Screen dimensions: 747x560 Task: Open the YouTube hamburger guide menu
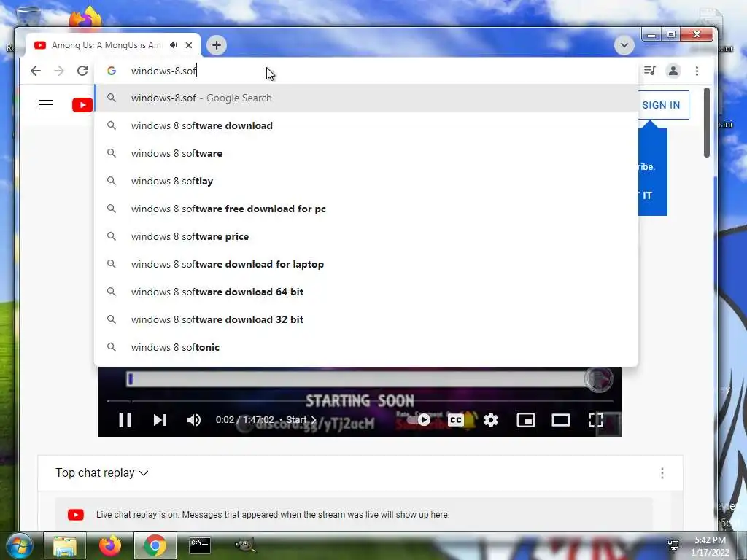click(x=46, y=105)
